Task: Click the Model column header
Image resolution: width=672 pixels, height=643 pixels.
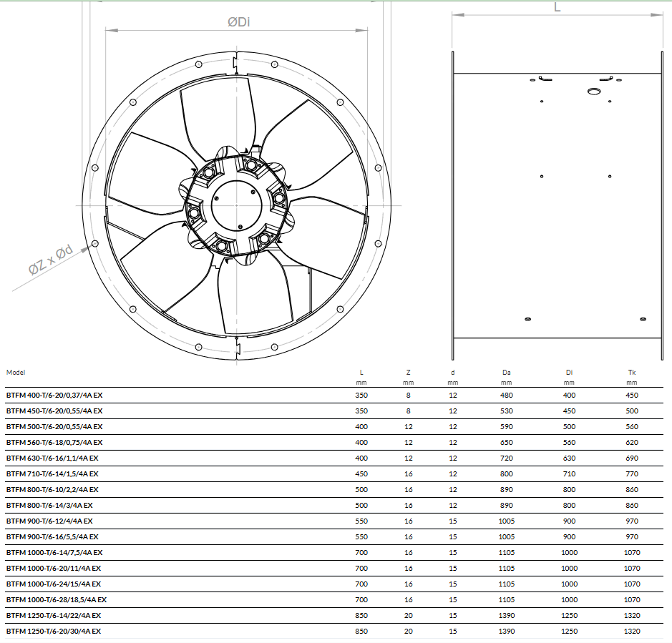Action: click(16, 372)
